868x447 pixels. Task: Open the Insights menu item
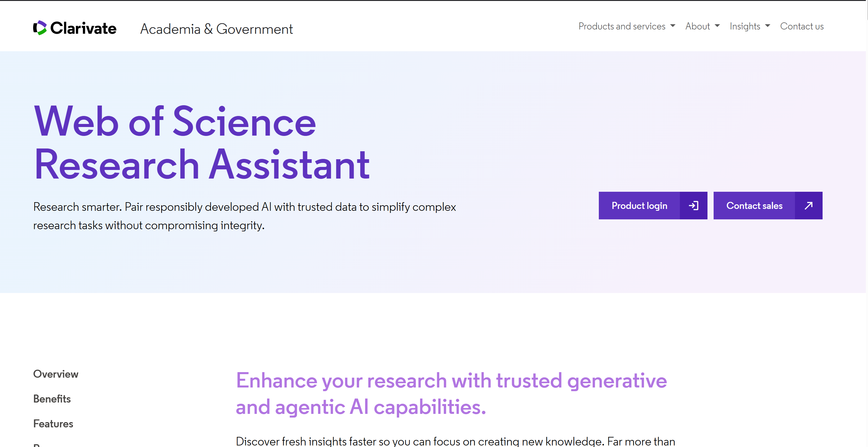pos(745,26)
